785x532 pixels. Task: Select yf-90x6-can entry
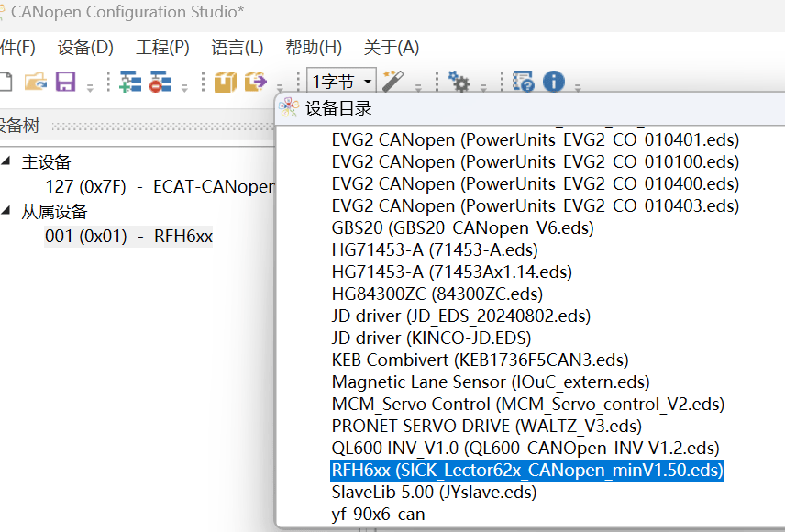tap(378, 515)
